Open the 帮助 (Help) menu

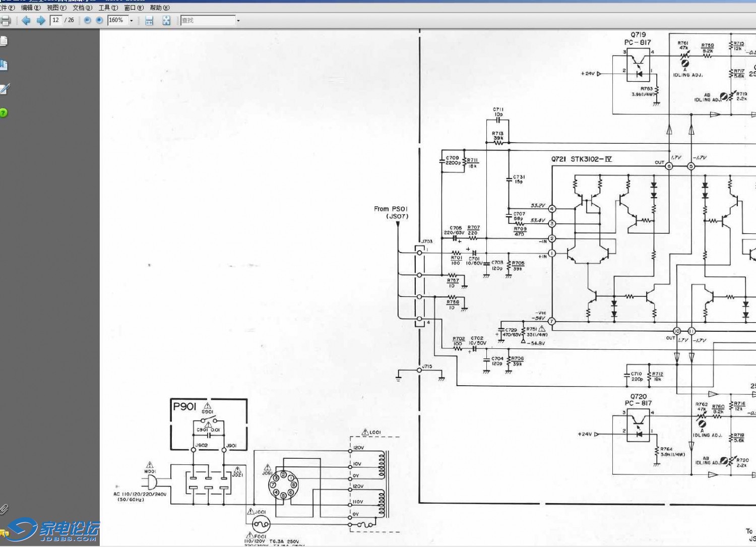click(x=159, y=8)
